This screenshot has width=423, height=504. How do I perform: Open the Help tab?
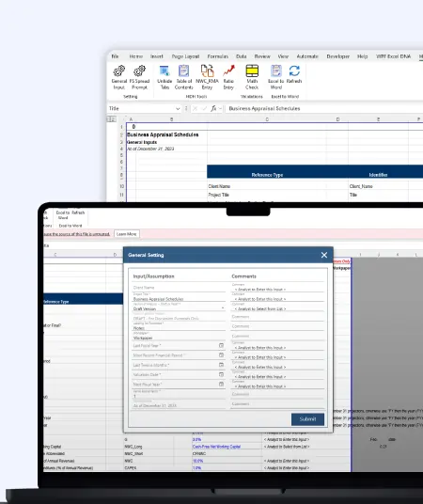point(362,56)
